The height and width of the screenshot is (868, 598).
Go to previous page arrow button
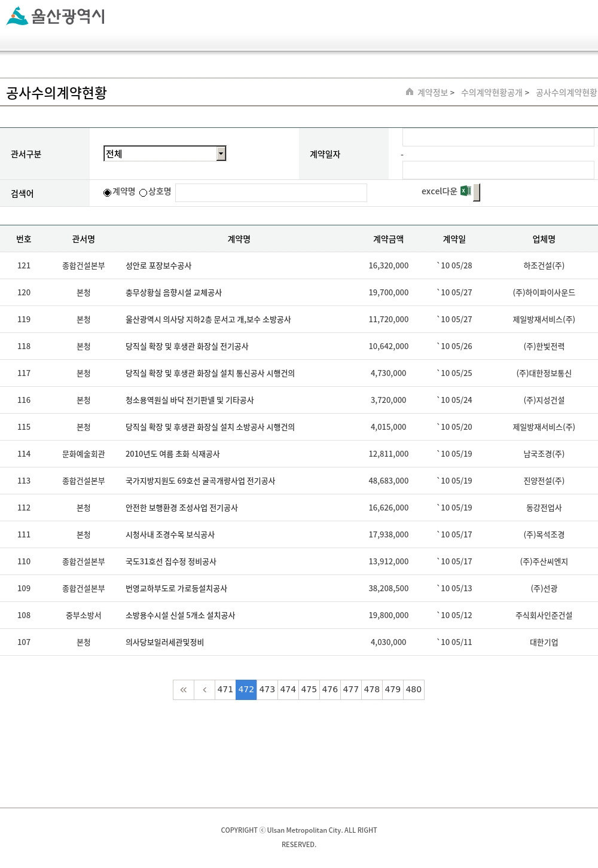pos(205,690)
